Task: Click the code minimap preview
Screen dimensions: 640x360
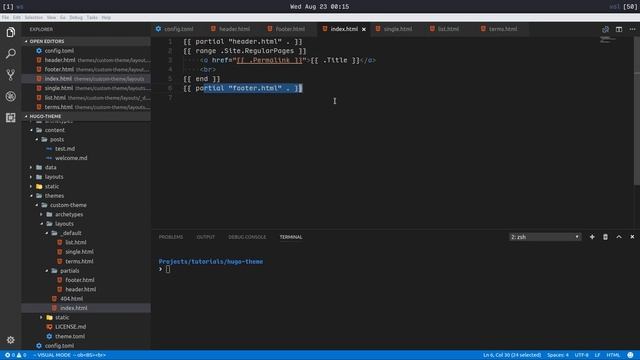Action: (x=607, y=39)
